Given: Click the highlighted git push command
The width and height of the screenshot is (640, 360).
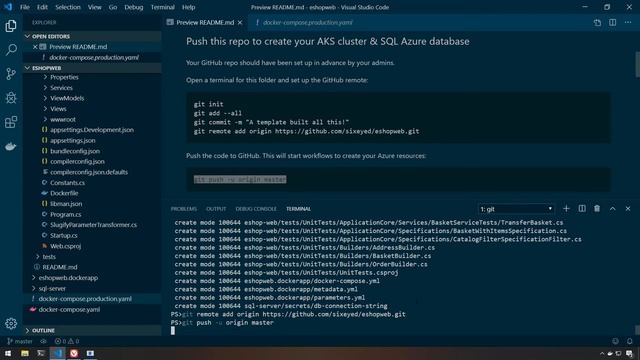Looking at the screenshot, I should [x=240, y=179].
